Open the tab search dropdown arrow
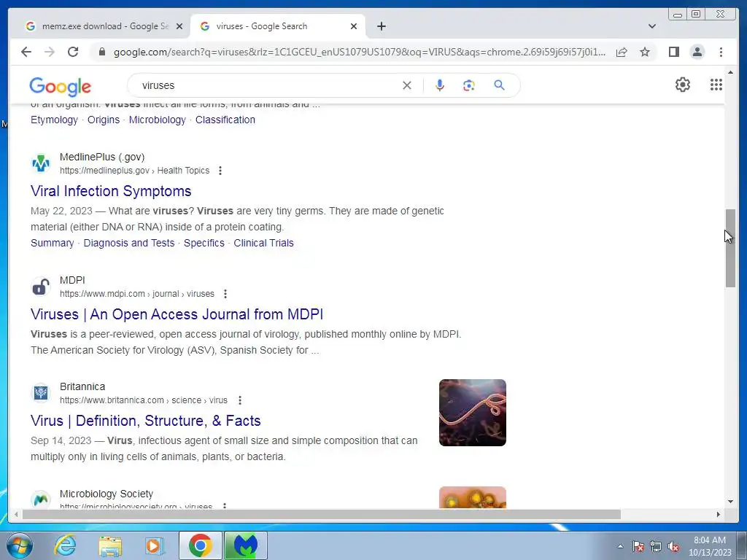 coord(651,26)
